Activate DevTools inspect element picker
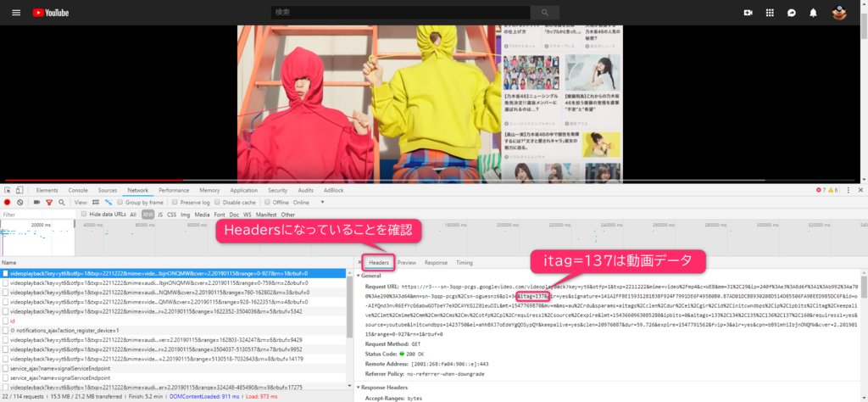The image size is (868, 402). [8, 190]
